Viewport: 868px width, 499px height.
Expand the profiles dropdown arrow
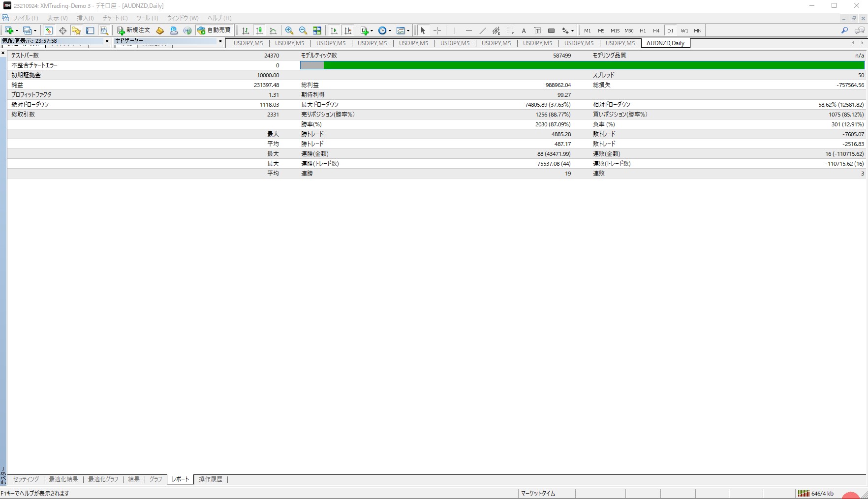pyautogui.click(x=35, y=30)
